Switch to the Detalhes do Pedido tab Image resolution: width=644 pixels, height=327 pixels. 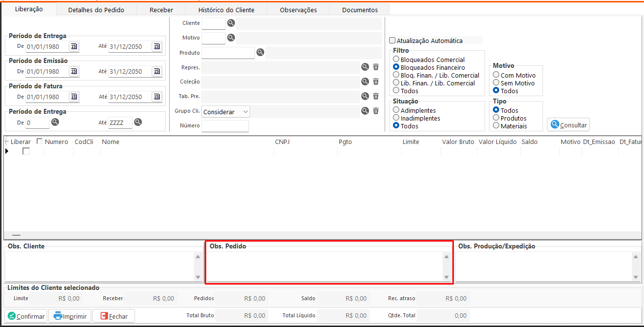pyautogui.click(x=96, y=10)
